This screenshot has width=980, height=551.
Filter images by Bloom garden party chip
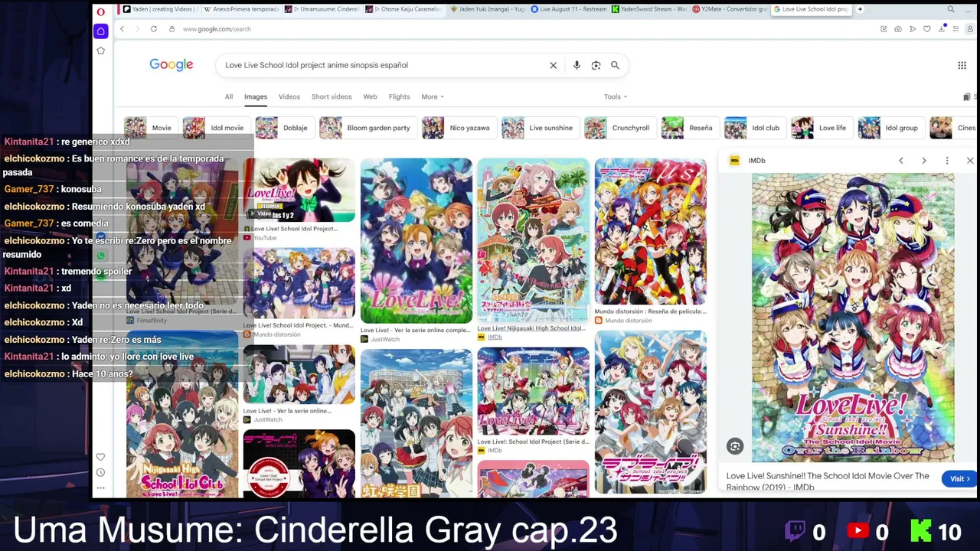[x=367, y=128]
